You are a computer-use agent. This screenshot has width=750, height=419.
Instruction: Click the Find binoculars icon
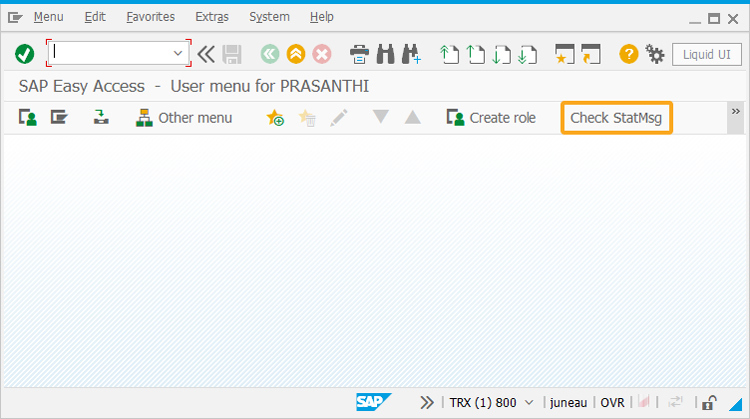pyautogui.click(x=386, y=54)
